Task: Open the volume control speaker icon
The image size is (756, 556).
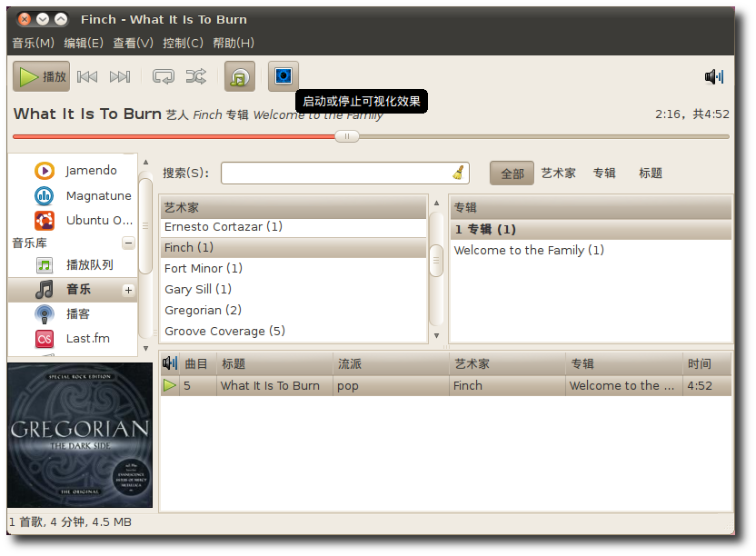Action: pos(714,76)
